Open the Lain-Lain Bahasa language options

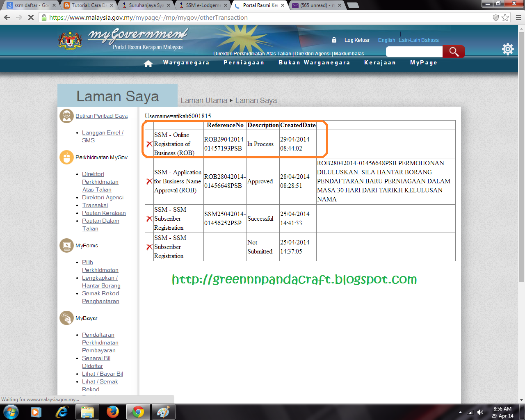[419, 40]
